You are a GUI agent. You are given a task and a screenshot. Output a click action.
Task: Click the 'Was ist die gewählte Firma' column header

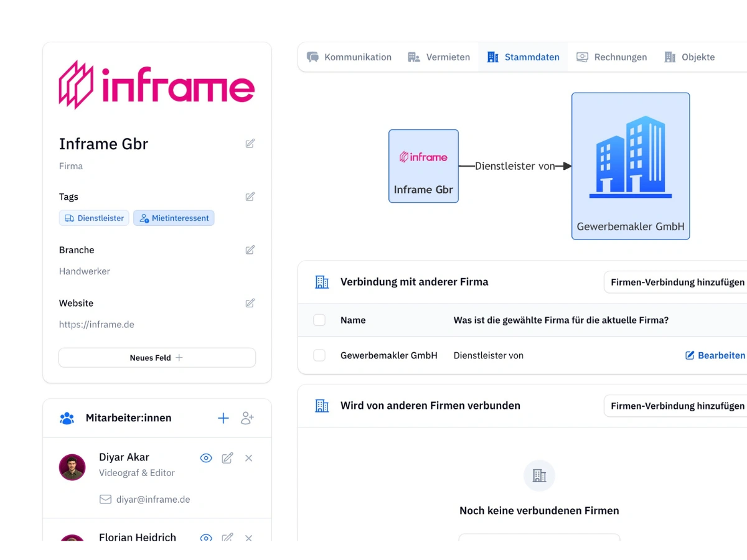coord(561,320)
